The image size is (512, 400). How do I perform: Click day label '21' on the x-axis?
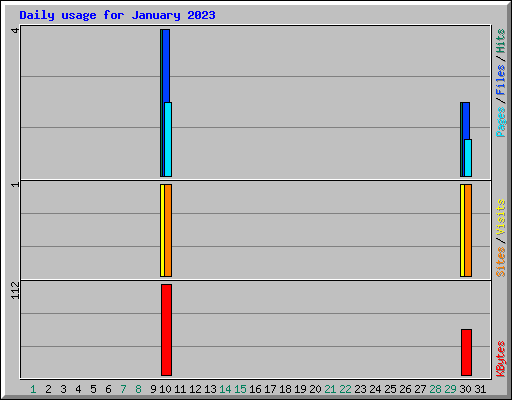pyautogui.click(x=330, y=389)
